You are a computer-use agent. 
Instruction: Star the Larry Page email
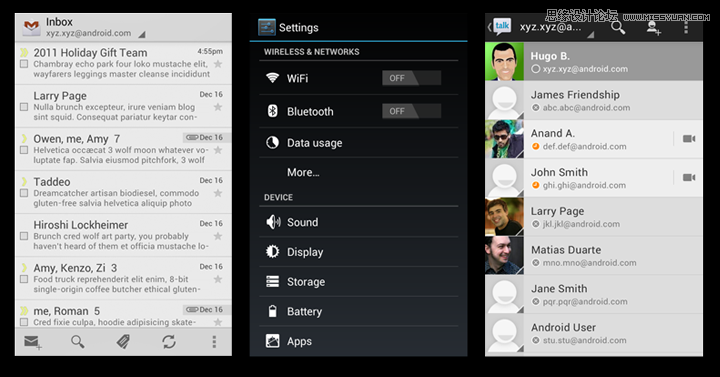(218, 107)
